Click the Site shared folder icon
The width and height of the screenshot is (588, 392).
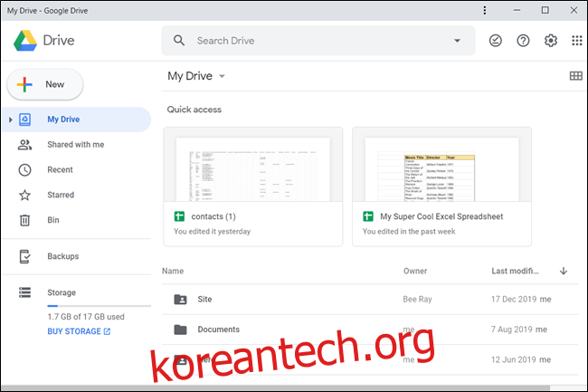click(x=180, y=300)
